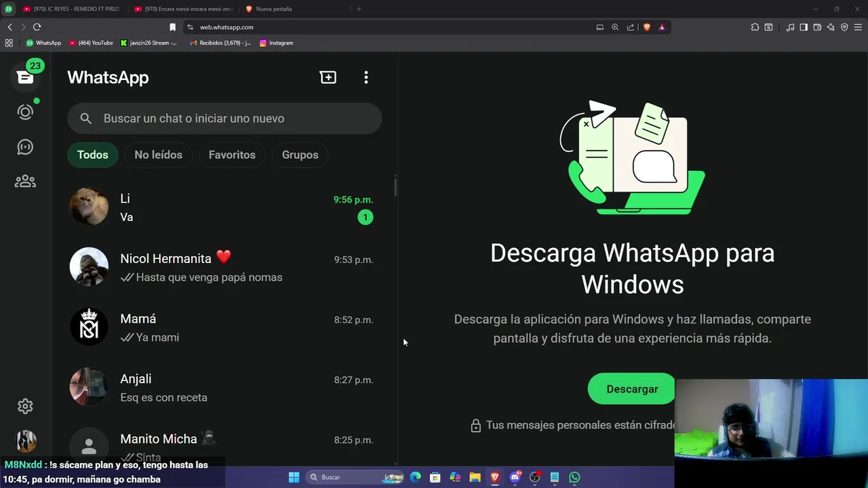Viewport: 868px width, 488px height.
Task: Open Microsoft Store from taskbar
Action: point(435,477)
